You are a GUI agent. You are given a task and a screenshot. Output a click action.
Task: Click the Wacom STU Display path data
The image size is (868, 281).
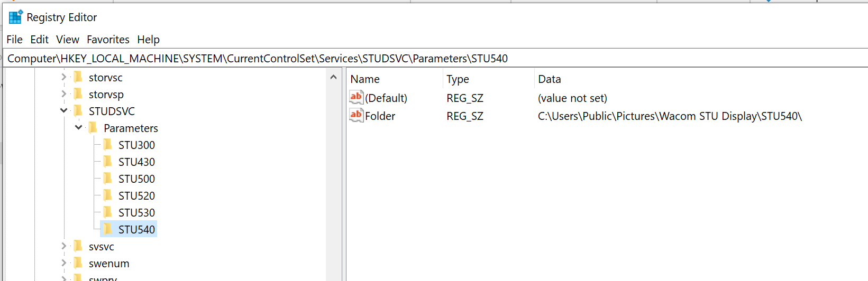(670, 116)
